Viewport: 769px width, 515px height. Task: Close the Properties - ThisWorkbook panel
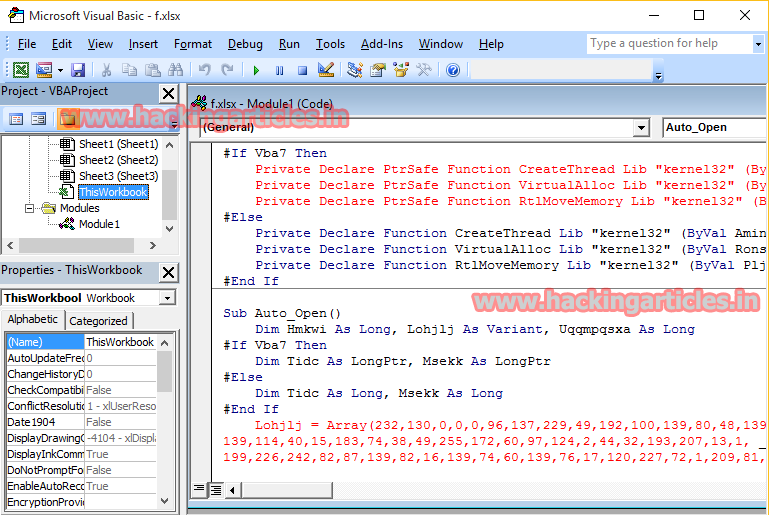pos(168,272)
